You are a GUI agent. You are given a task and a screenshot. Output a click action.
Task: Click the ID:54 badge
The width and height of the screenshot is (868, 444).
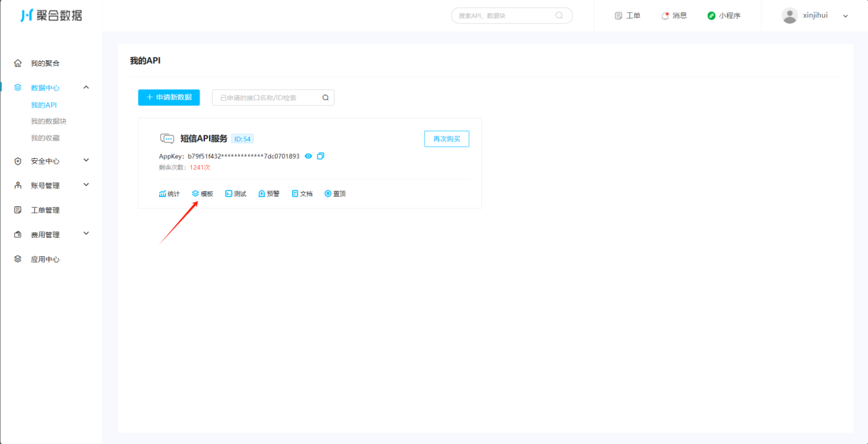tap(243, 138)
